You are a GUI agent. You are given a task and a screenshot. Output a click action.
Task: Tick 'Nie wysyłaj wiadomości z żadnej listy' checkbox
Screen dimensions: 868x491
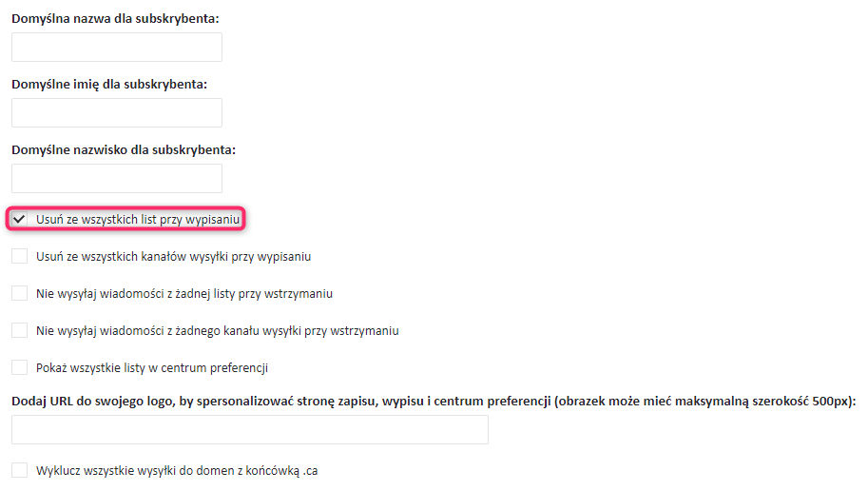[x=19, y=293]
